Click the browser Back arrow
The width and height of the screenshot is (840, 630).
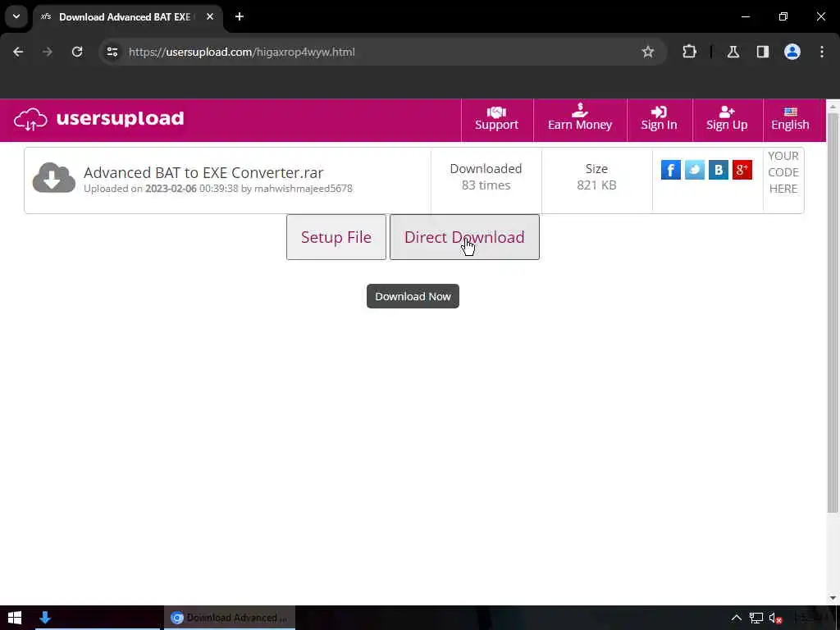(x=18, y=52)
